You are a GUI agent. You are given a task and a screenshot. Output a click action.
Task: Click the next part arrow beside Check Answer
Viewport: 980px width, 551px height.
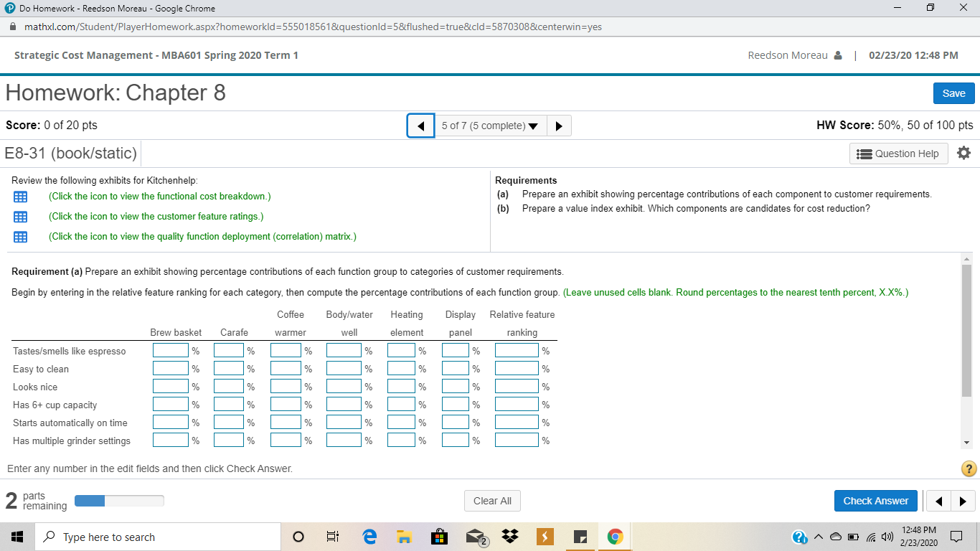coord(963,501)
